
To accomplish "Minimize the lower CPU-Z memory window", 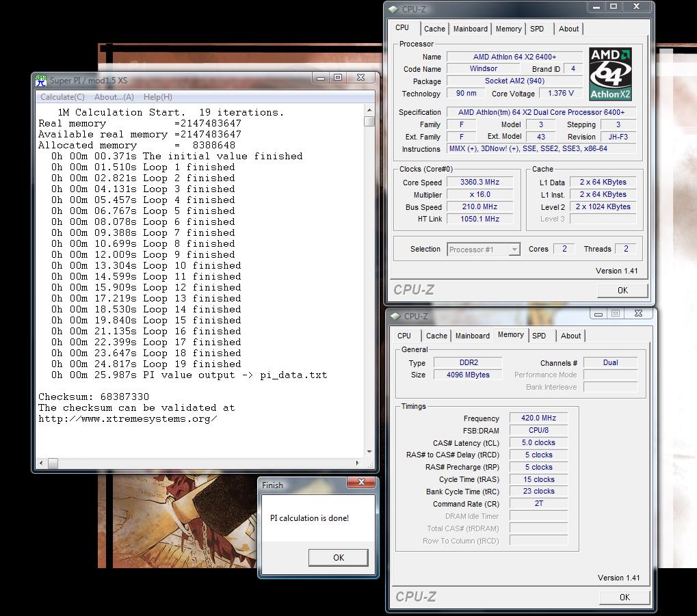I will click(x=599, y=313).
